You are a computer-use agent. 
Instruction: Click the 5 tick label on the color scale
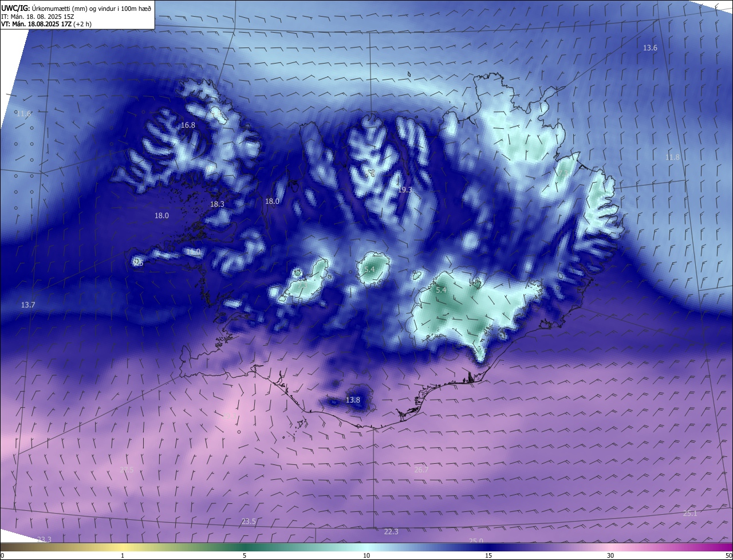click(245, 555)
